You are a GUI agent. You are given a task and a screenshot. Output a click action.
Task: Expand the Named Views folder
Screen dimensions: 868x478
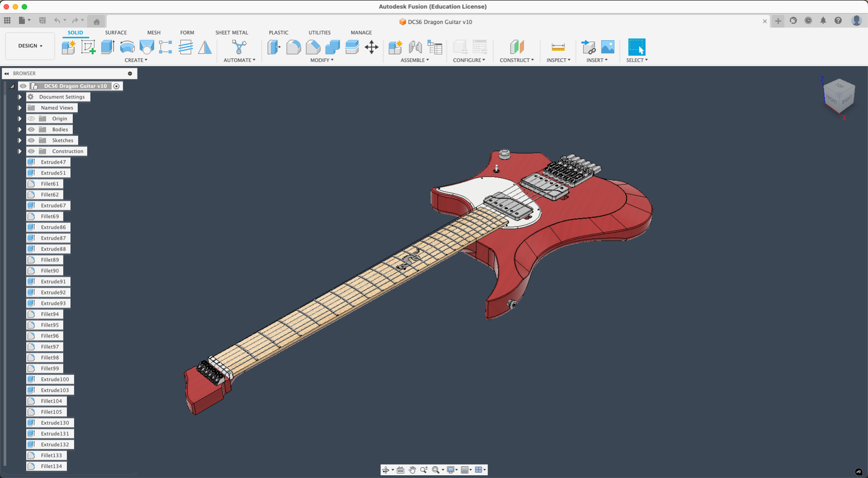click(x=20, y=108)
